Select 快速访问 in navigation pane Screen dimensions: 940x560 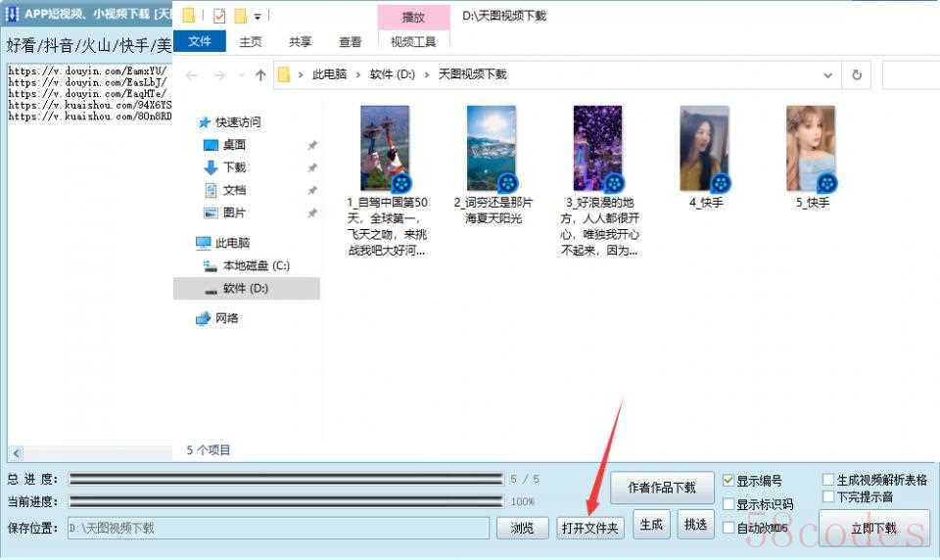(x=237, y=122)
